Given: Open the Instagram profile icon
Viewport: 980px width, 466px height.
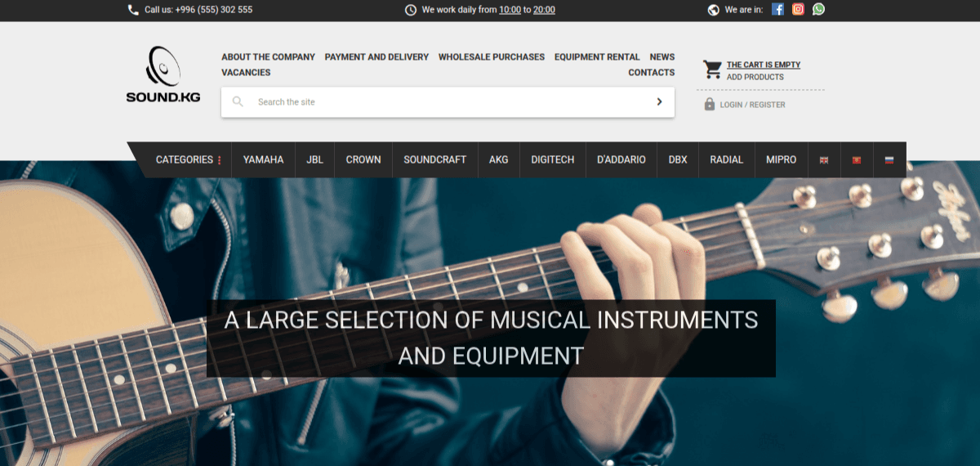Looking at the screenshot, I should [798, 10].
